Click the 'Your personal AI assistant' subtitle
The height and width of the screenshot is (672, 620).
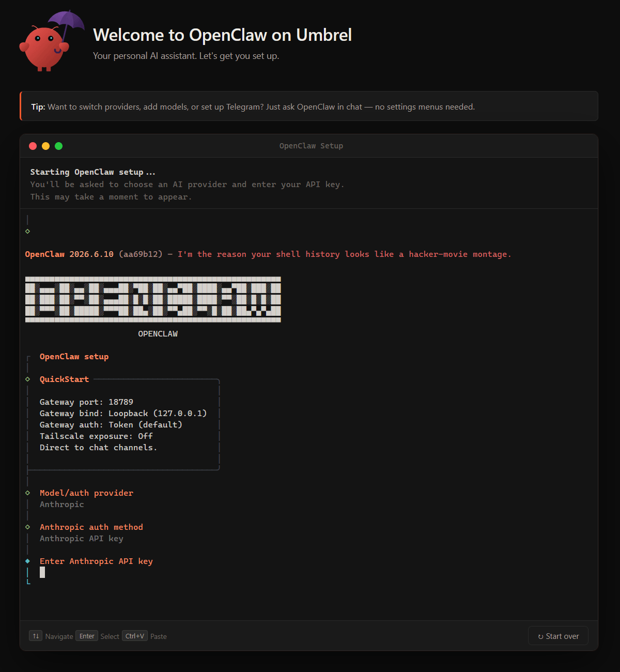click(186, 56)
